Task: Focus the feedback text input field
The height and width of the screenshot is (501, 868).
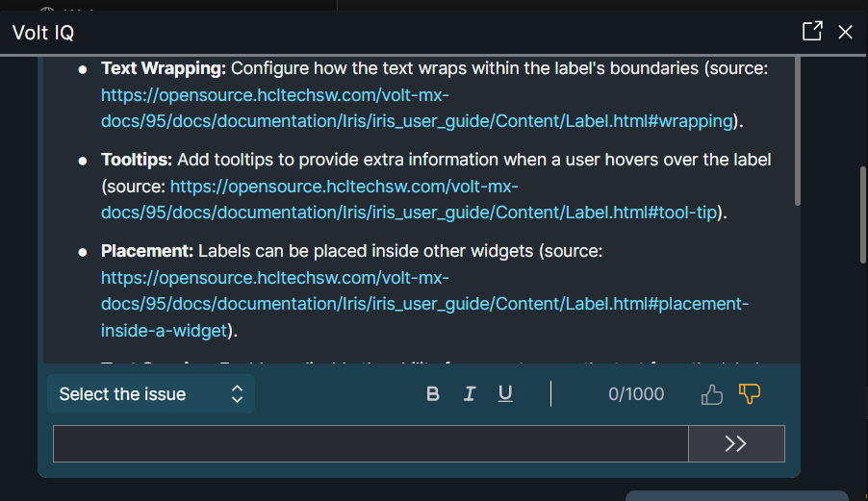Action: pos(370,443)
